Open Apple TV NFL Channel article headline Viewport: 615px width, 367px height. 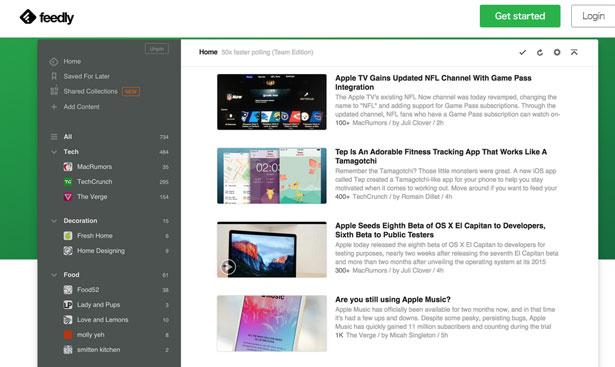(x=433, y=82)
